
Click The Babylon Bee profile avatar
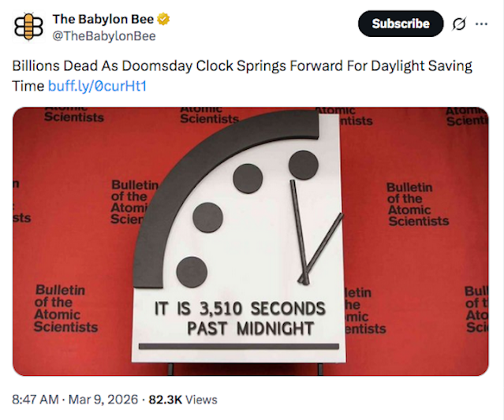(29, 27)
